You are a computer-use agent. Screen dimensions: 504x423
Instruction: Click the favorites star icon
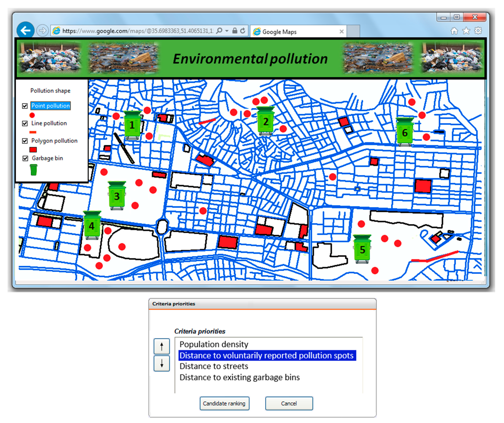pos(466,31)
